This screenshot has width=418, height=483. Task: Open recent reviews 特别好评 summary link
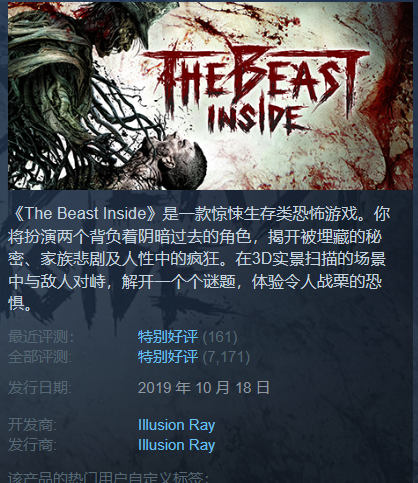point(168,337)
